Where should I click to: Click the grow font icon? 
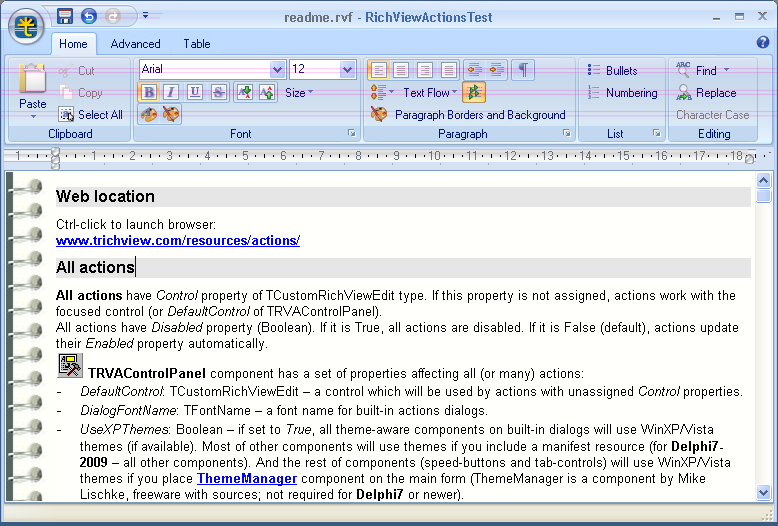(267, 92)
